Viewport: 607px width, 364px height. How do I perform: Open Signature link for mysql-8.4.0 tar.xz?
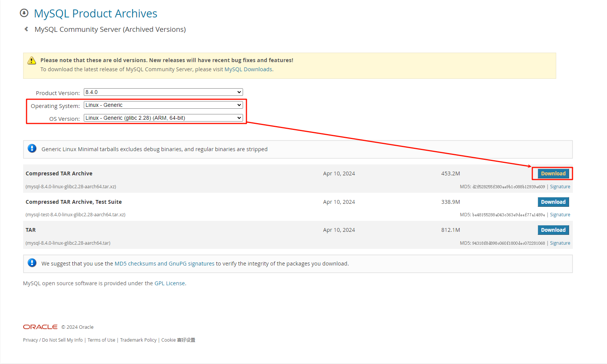560,187
